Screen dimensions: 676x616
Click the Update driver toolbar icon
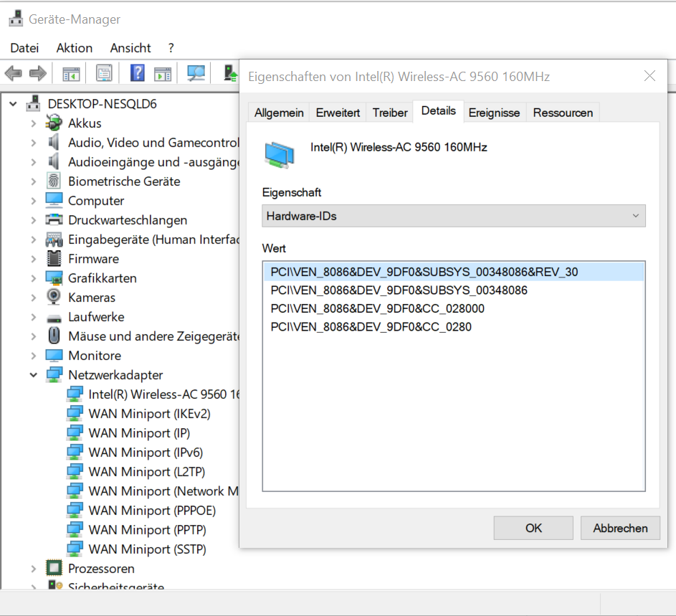pos(231,73)
